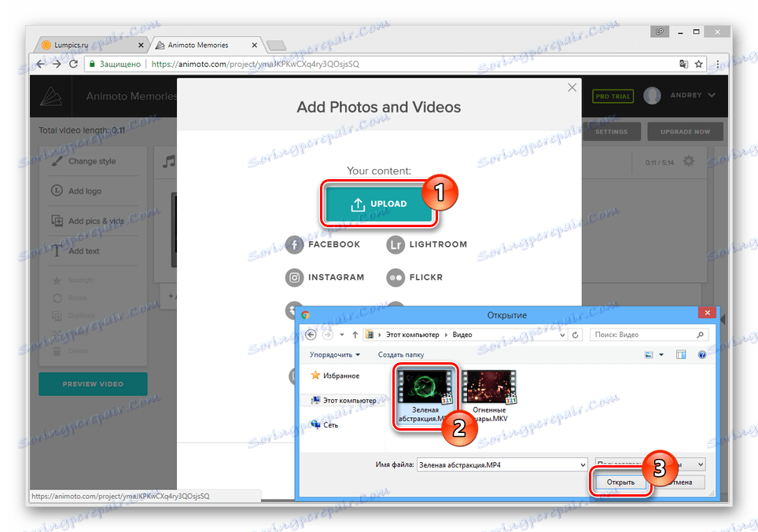This screenshot has width=758, height=532.
Task: Click Видео in the address path
Action: [x=462, y=335]
